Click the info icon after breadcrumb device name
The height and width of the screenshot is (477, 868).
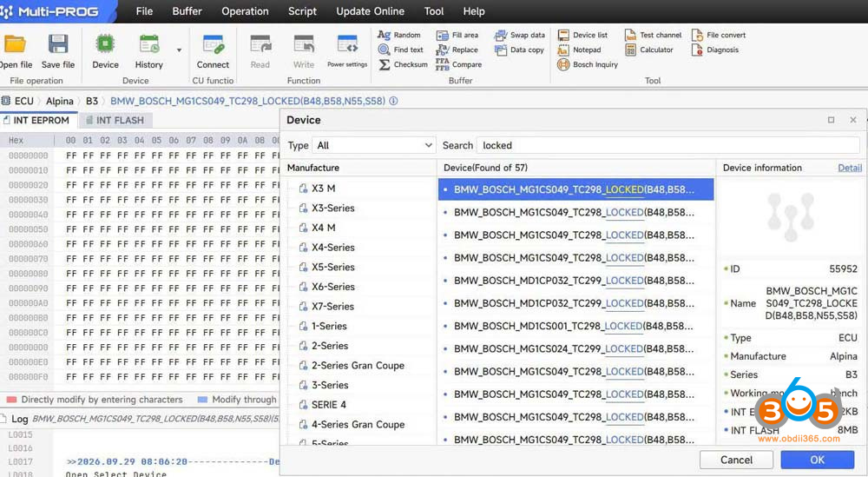point(393,102)
